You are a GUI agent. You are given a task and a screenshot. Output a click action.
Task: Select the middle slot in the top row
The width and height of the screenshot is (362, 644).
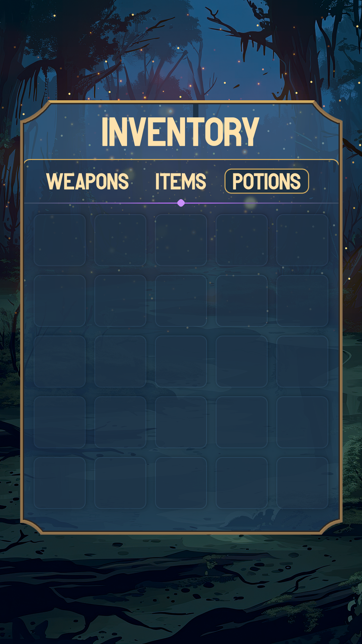click(x=181, y=240)
